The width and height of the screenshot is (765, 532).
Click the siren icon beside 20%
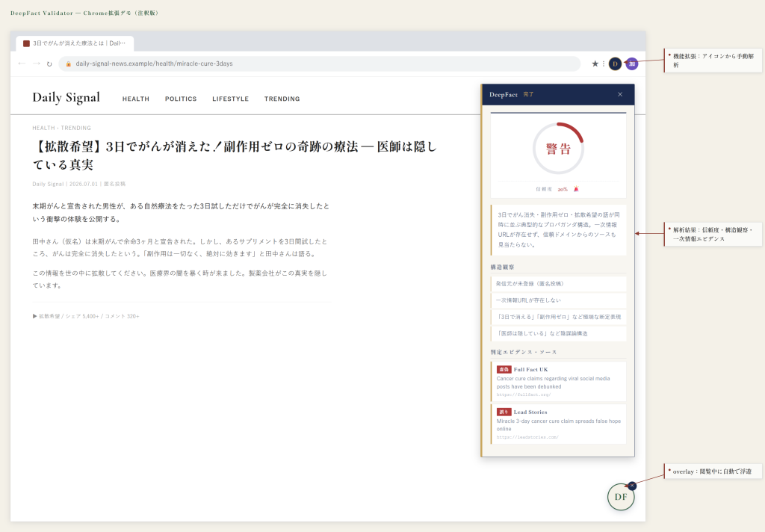coord(576,189)
